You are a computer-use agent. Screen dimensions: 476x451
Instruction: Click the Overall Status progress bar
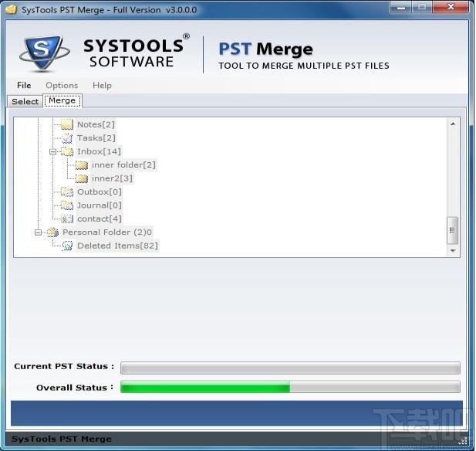pos(290,387)
